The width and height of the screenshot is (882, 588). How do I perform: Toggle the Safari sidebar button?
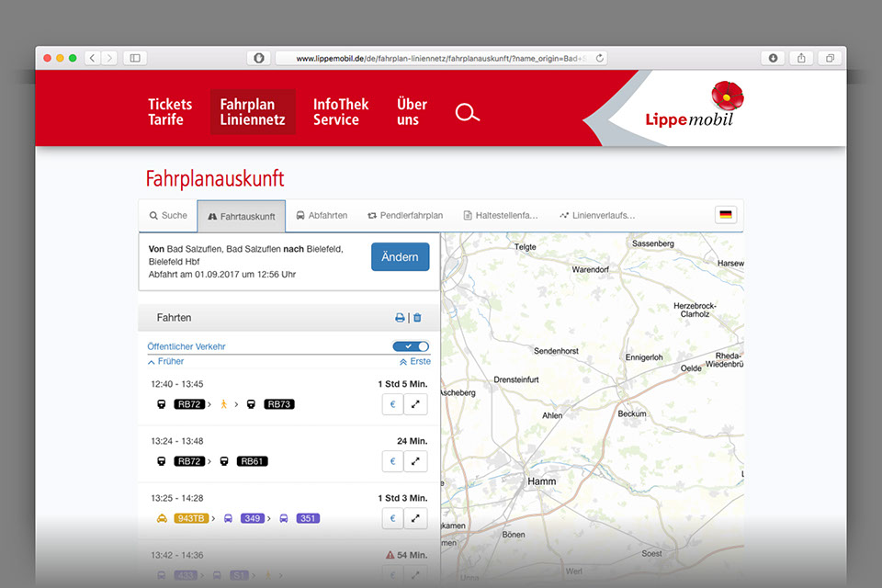[x=135, y=58]
